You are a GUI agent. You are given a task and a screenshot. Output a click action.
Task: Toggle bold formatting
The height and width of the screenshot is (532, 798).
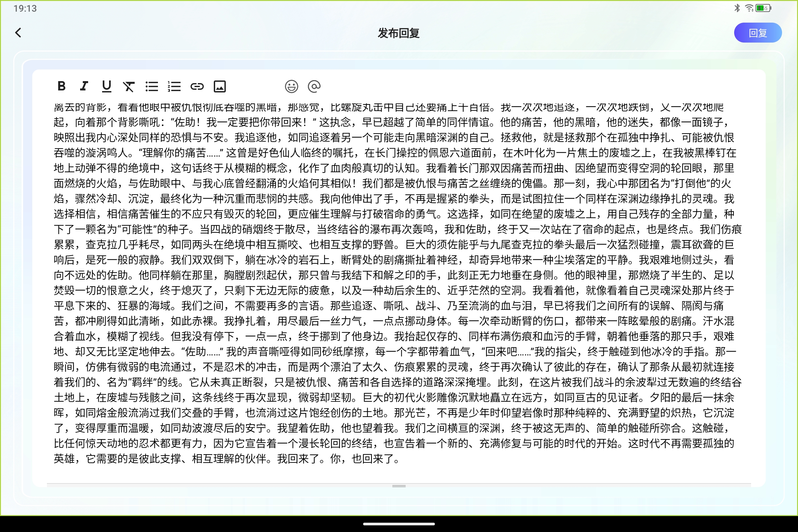point(62,86)
